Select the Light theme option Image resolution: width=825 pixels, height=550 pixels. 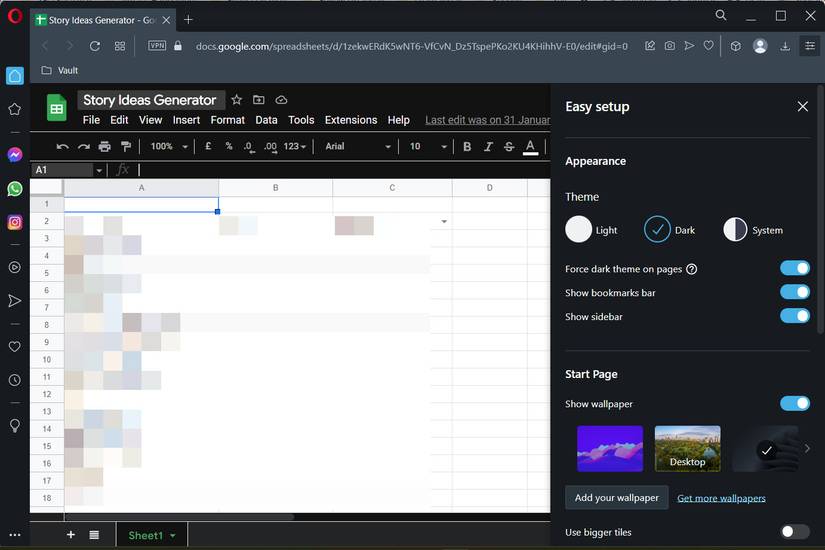point(579,230)
